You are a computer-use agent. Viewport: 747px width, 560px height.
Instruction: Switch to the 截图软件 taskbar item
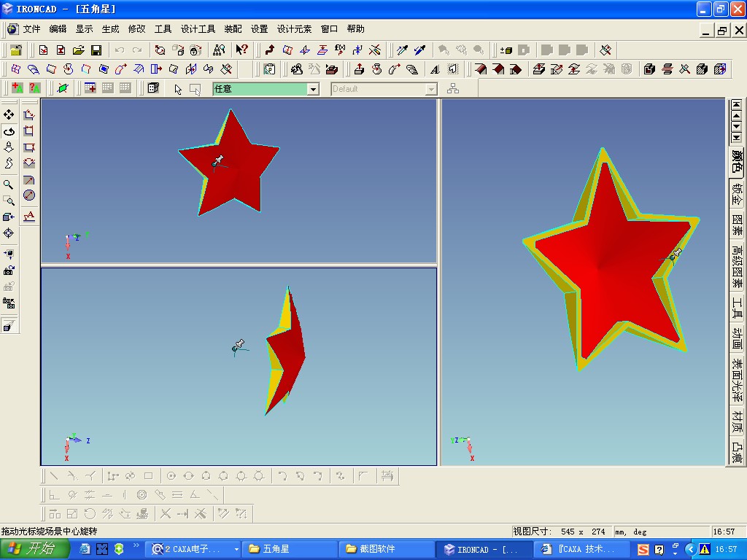coord(387,549)
